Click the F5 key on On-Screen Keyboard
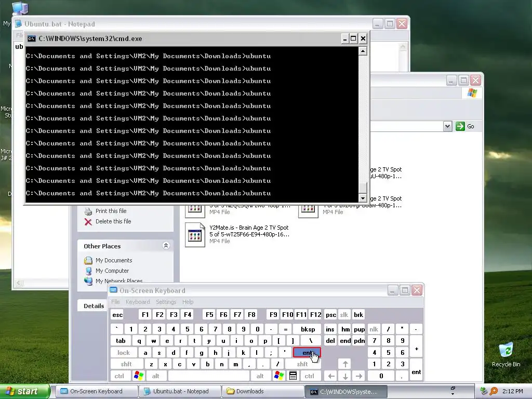This screenshot has height=399, width=532. (209, 314)
